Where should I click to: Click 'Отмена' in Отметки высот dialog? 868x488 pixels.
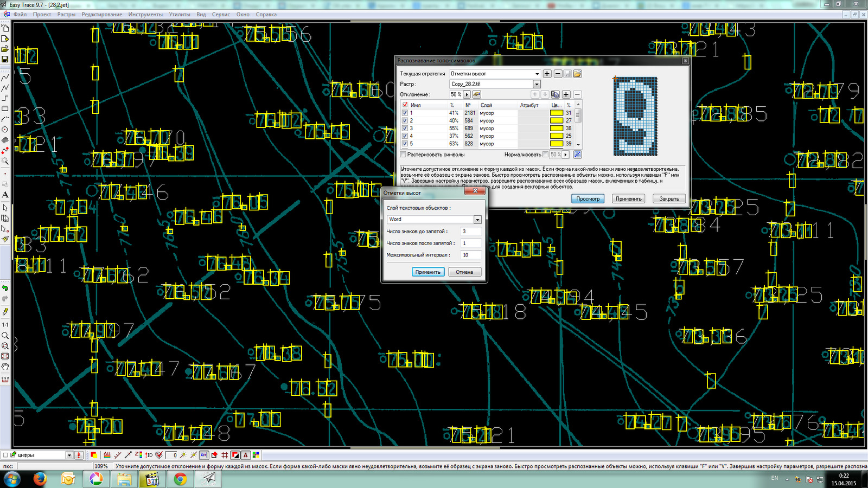464,272
